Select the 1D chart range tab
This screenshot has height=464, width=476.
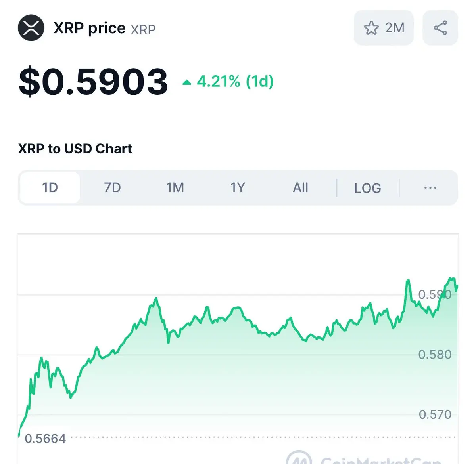click(x=50, y=188)
